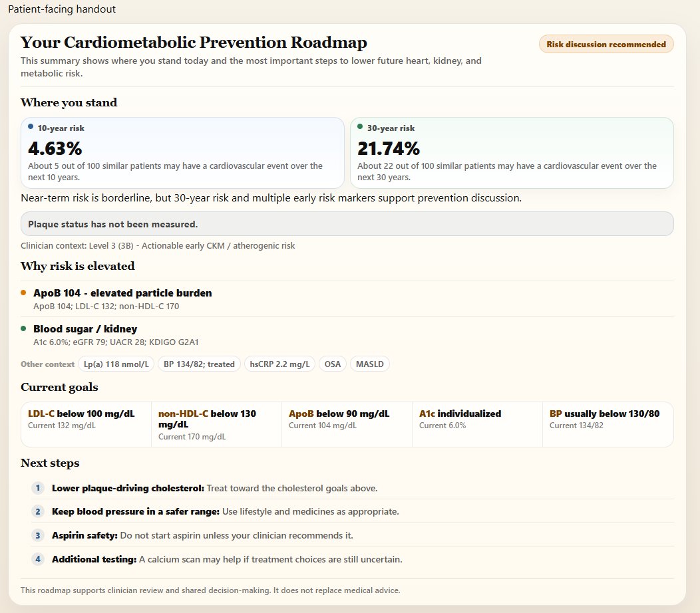The image size is (700, 613).
Task: Click the BP 134/82; treated chip
Action: [x=199, y=364]
